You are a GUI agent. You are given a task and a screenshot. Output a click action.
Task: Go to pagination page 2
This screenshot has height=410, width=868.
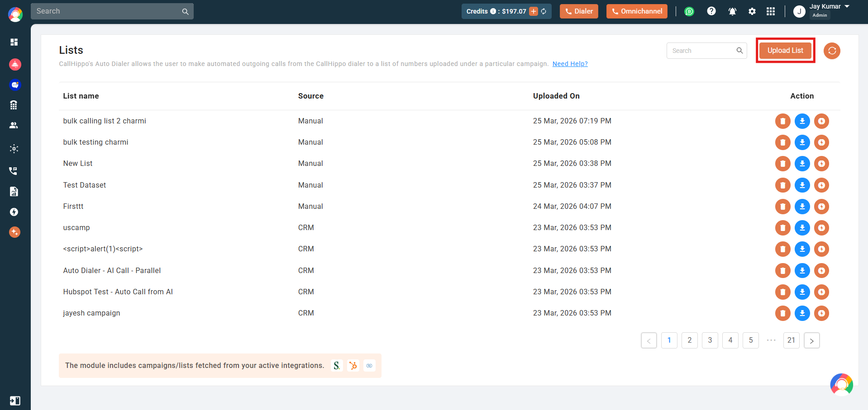(690, 340)
